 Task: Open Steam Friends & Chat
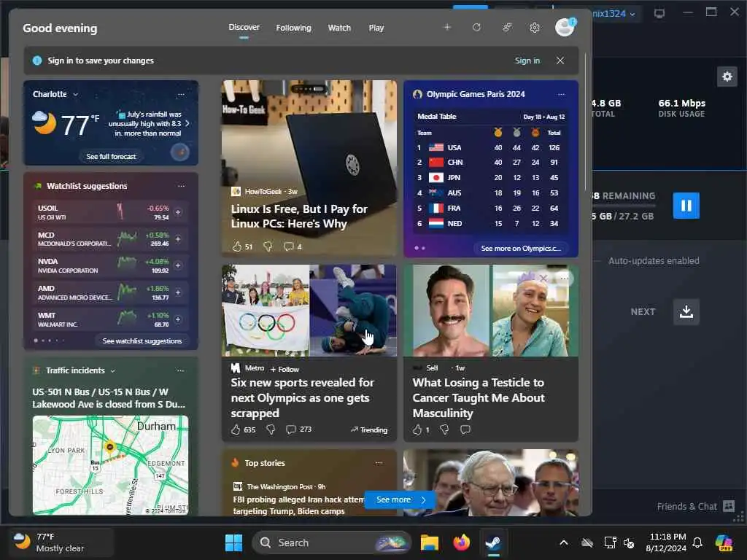[696, 506]
